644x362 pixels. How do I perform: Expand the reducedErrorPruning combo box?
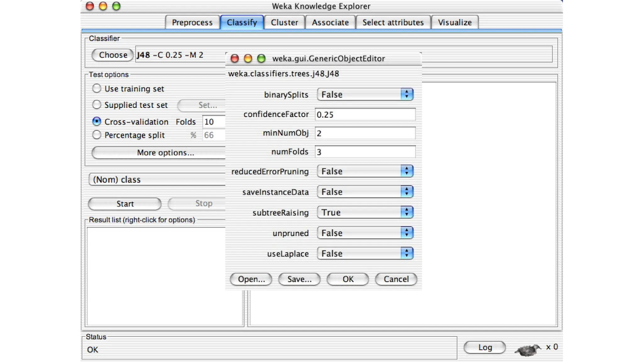pyautogui.click(x=365, y=171)
